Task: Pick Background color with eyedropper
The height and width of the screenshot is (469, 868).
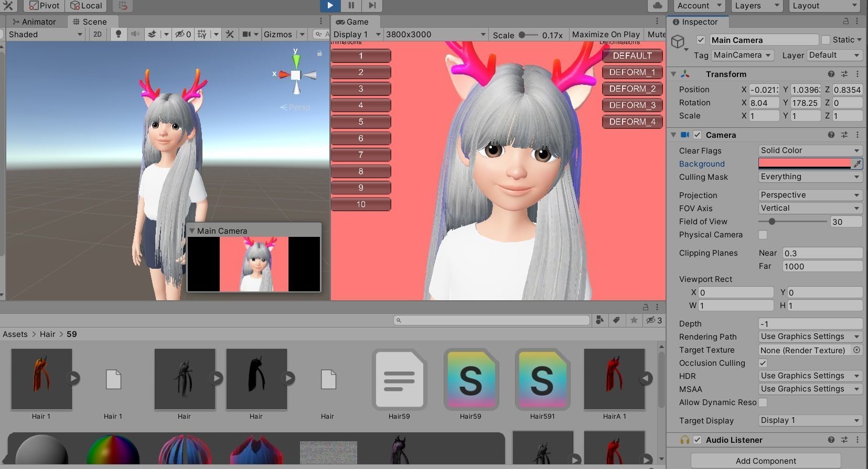Action: coord(857,163)
